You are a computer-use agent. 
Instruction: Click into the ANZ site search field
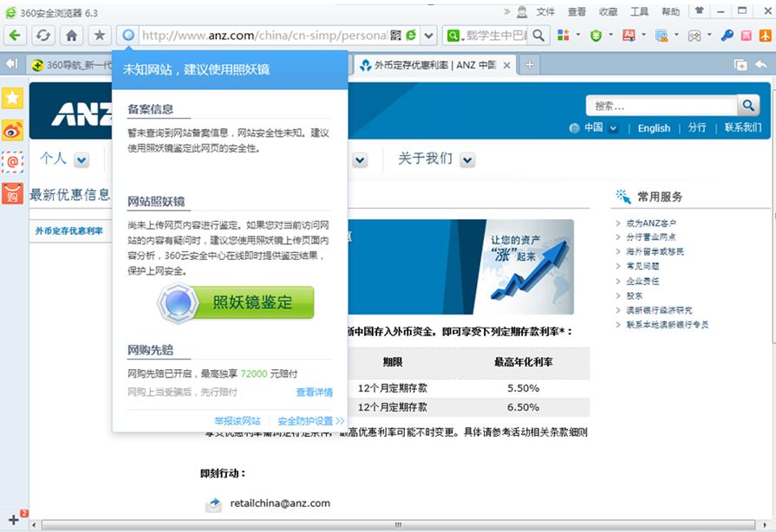click(x=662, y=107)
